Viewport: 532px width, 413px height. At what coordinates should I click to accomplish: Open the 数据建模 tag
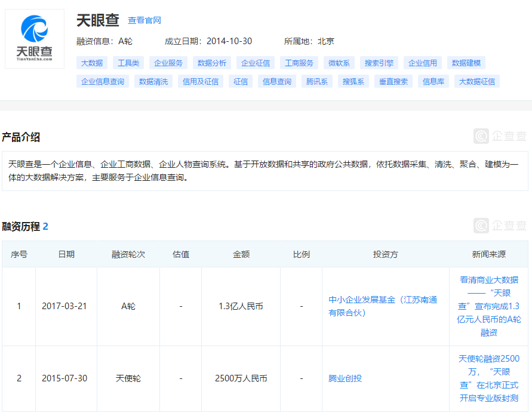coord(466,63)
